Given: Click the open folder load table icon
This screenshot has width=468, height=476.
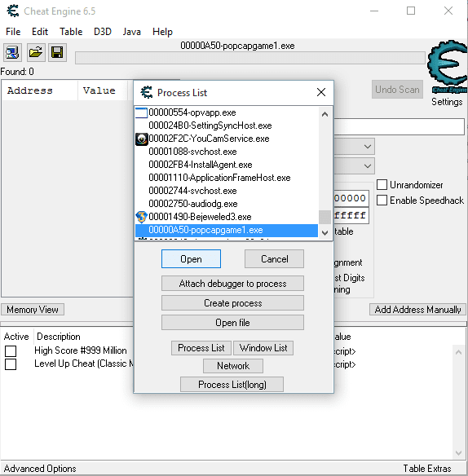Looking at the screenshot, I should (x=36, y=52).
